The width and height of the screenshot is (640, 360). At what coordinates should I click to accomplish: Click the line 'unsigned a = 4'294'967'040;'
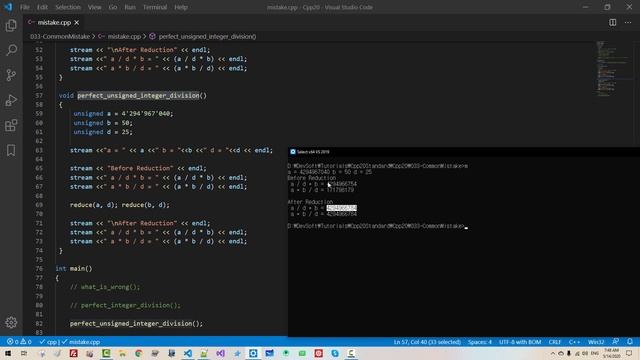pos(123,113)
